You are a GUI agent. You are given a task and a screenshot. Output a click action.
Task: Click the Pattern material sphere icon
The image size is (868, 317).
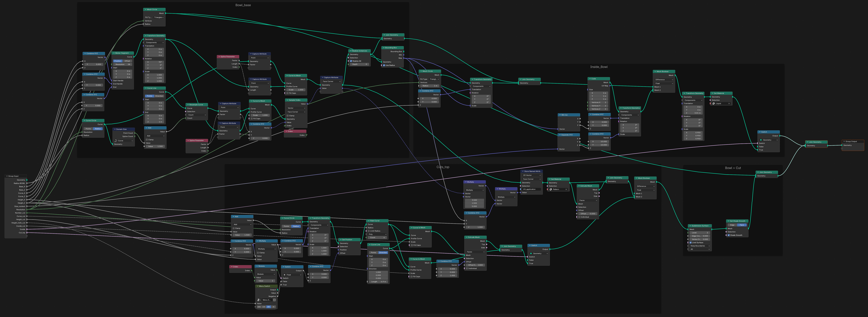pyautogui.click(x=551, y=189)
